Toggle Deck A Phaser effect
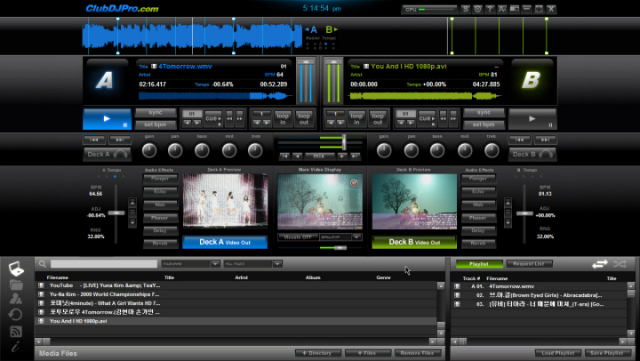The height and width of the screenshot is (361, 640). coord(160,218)
